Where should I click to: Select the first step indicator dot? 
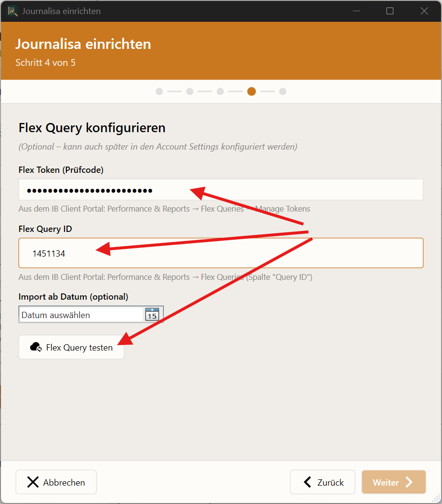[159, 92]
